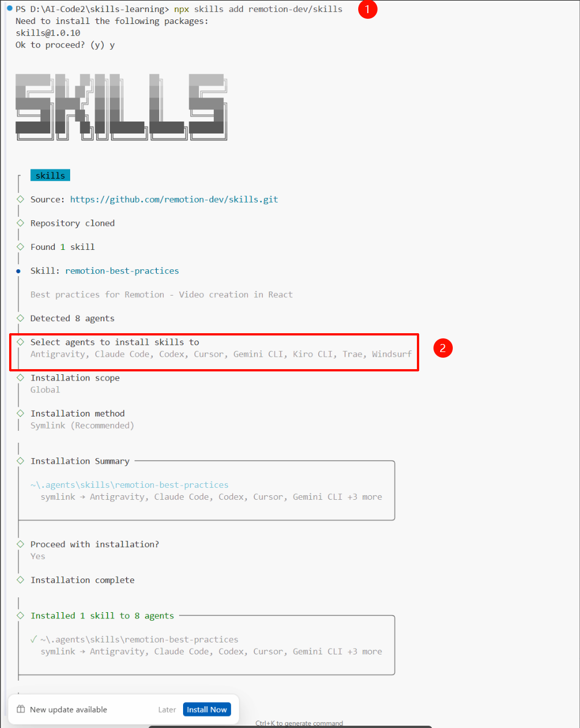580x728 pixels.
Task: Click the 'Repository cloned' line
Action: point(72,223)
